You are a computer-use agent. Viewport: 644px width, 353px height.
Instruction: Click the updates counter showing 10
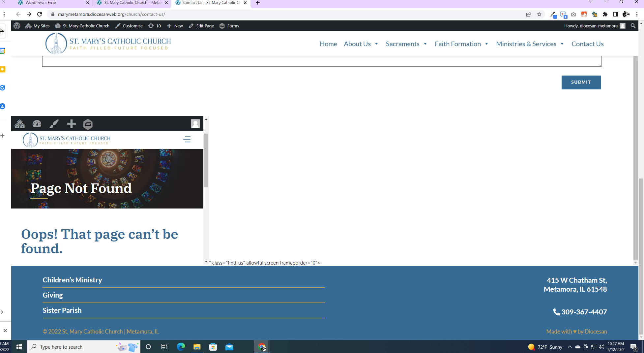coord(155,26)
